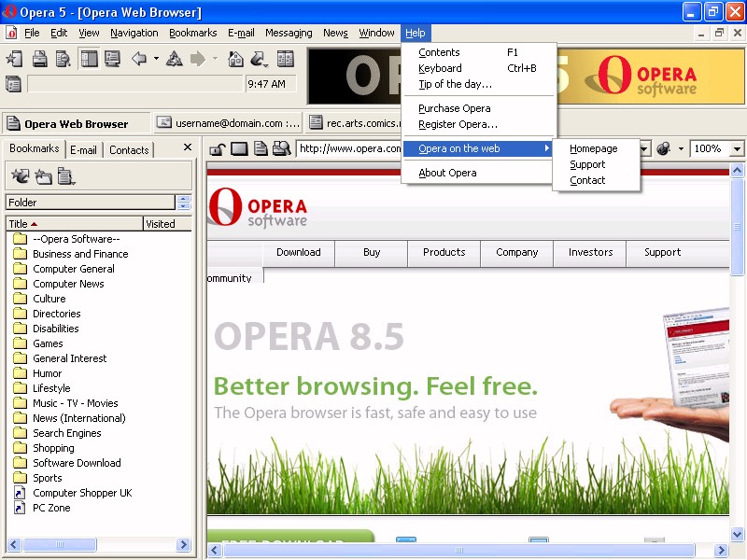Click the window list icon beside search field
Viewport: 747px width, 560px height.
click(13, 84)
